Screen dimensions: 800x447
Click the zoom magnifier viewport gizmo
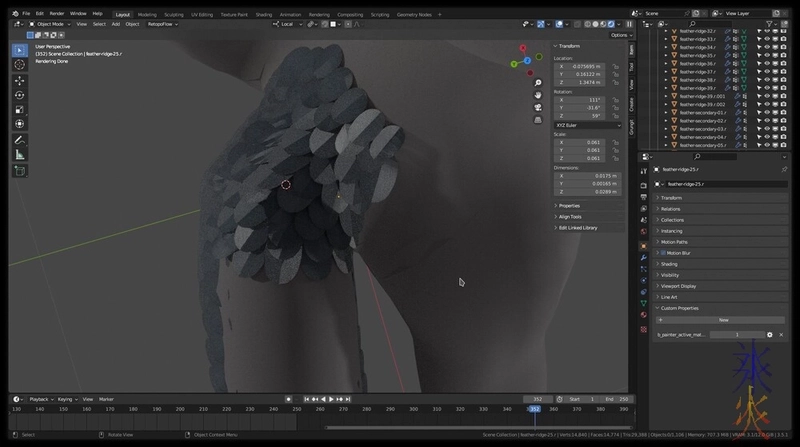tap(538, 83)
